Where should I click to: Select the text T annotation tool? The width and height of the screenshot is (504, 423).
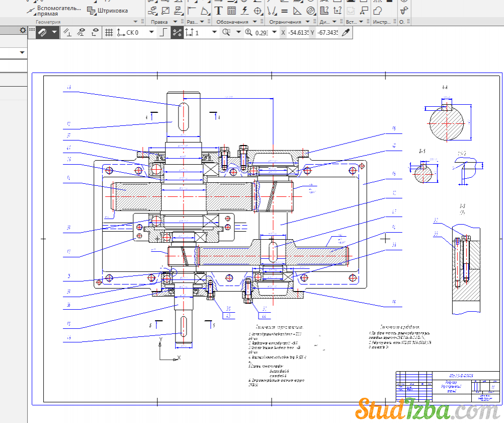(219, 10)
